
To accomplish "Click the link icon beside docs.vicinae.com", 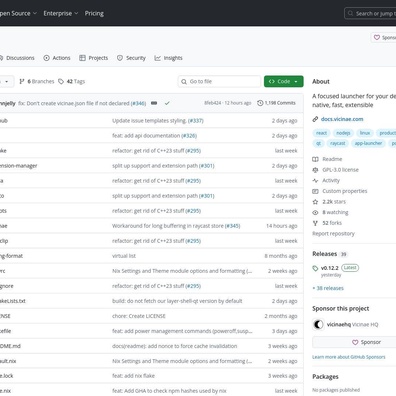I will click(x=315, y=119).
